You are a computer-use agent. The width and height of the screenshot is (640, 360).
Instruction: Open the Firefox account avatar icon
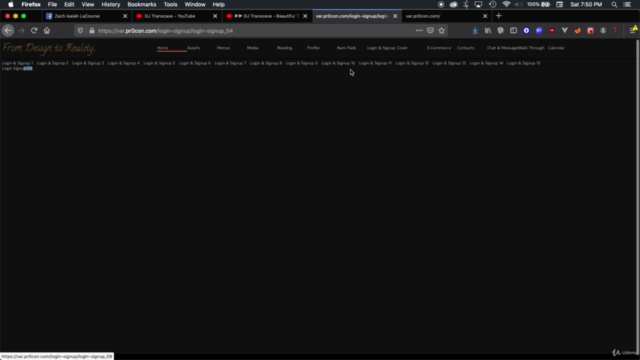(x=603, y=31)
